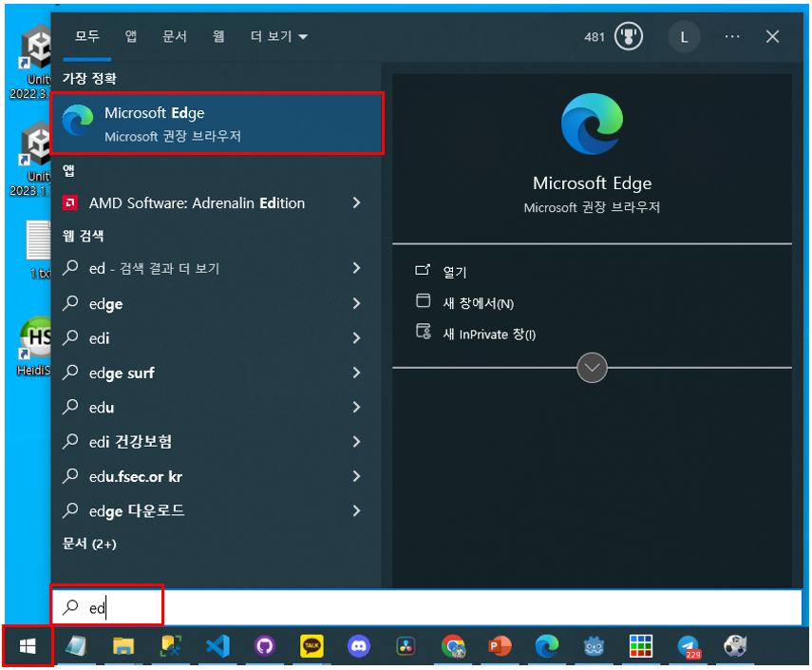Click the 'Microsoft Edge' title in preview pane
The width and height of the screenshot is (812, 670).
pyautogui.click(x=592, y=183)
